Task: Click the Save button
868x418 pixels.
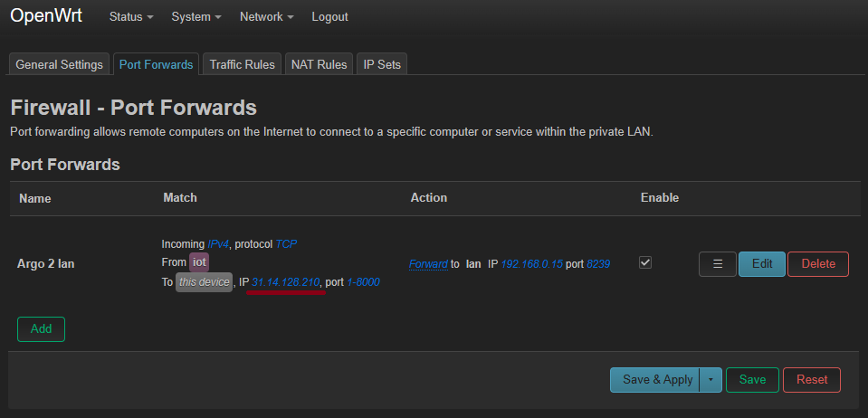Action: (x=752, y=380)
